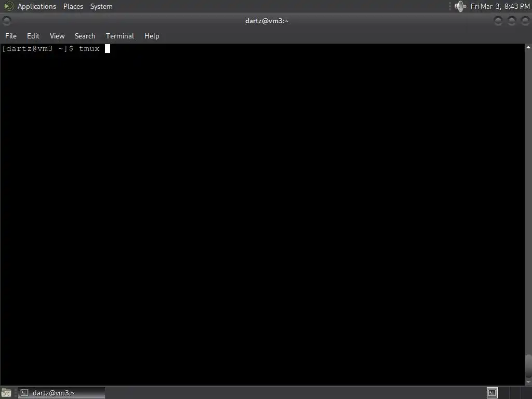
Task: Click the typed 'tmux' command text
Action: (89, 49)
